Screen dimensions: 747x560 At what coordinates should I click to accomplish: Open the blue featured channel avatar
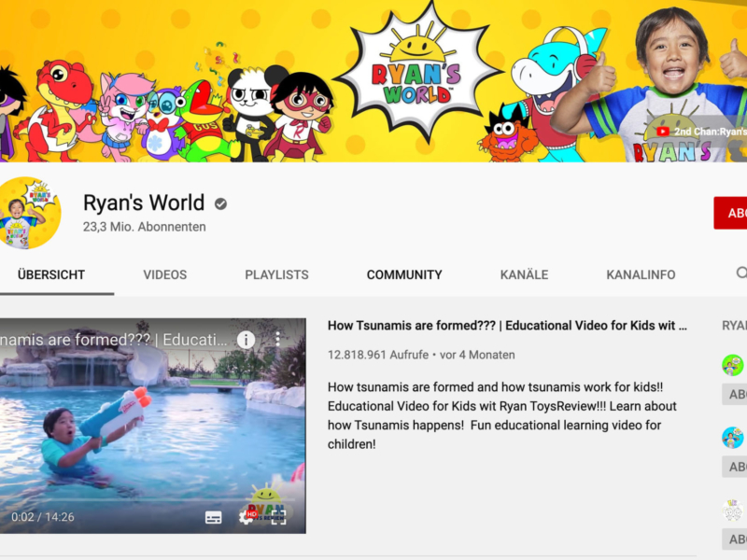click(733, 438)
